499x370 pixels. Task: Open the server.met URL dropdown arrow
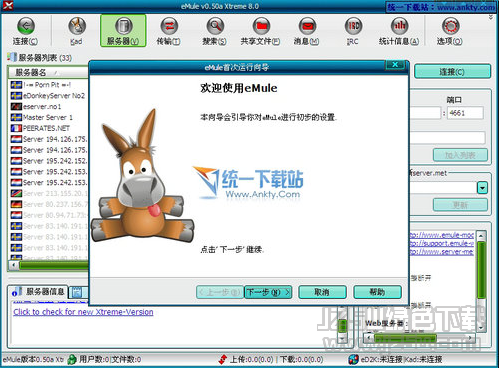[482, 188]
